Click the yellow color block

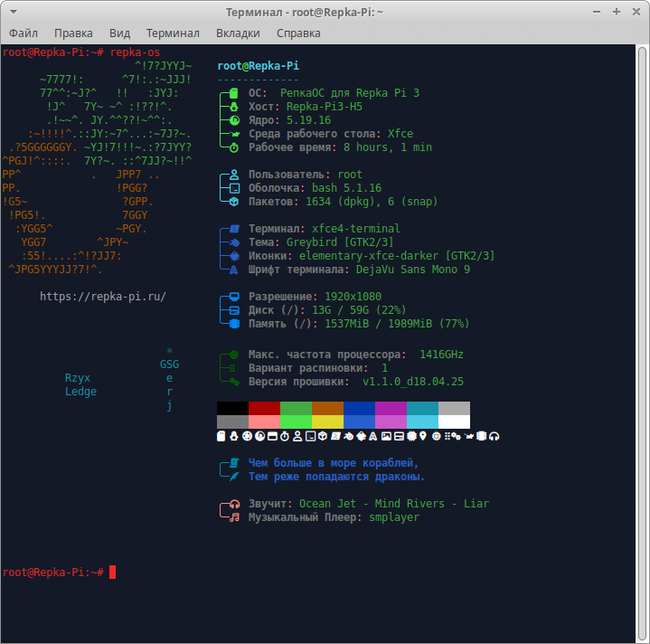(327, 421)
